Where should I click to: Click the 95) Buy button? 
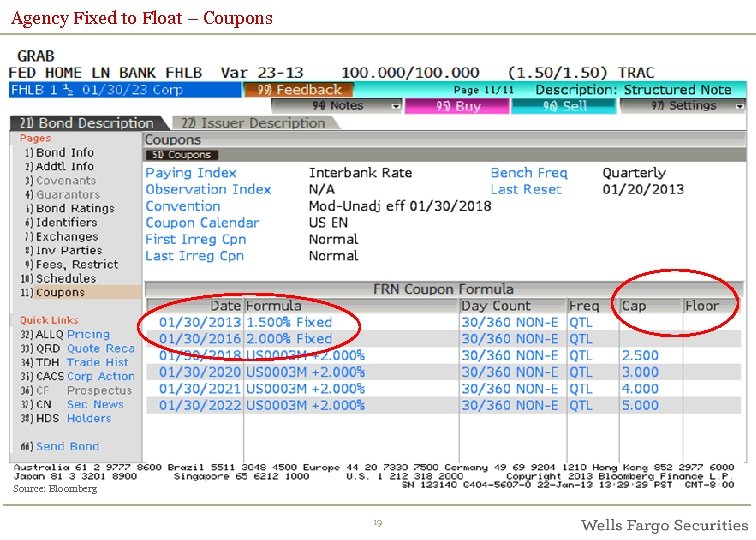tap(457, 106)
